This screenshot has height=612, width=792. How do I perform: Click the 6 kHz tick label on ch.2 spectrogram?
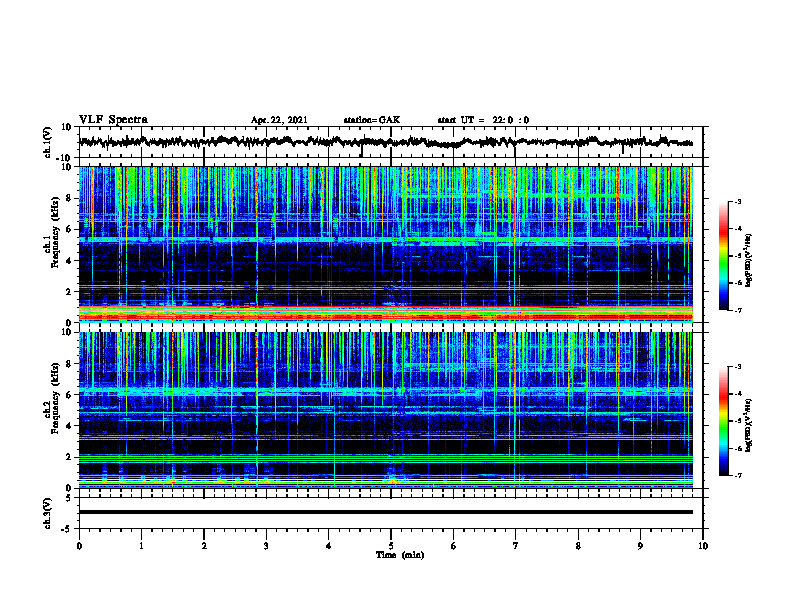pos(70,395)
